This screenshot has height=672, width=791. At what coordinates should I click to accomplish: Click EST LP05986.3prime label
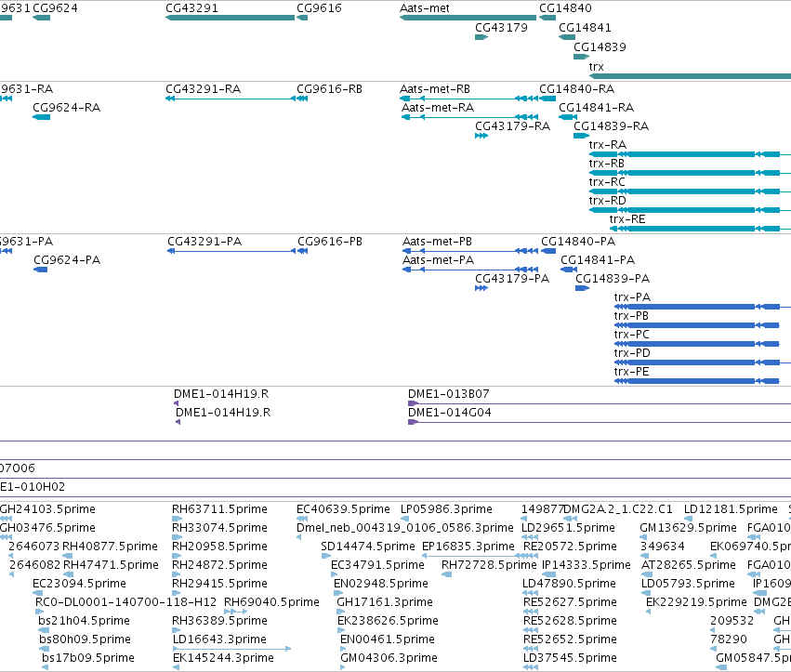446,509
